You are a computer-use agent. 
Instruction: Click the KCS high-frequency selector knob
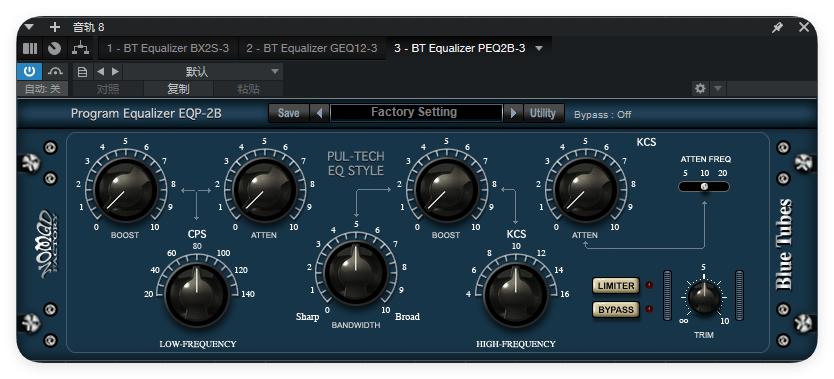click(x=516, y=294)
